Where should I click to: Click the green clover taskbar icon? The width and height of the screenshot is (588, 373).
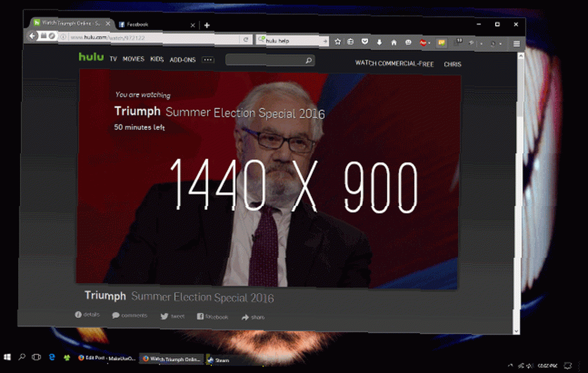[x=67, y=358]
